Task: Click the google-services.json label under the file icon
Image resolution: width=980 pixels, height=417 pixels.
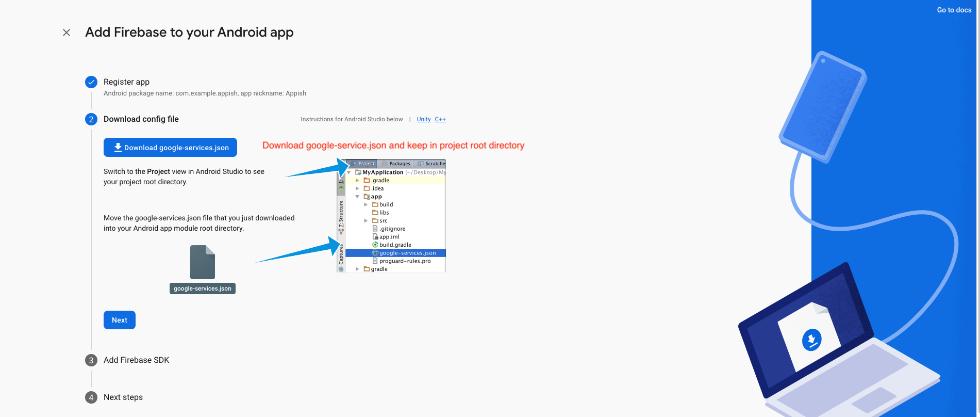Action: point(203,288)
